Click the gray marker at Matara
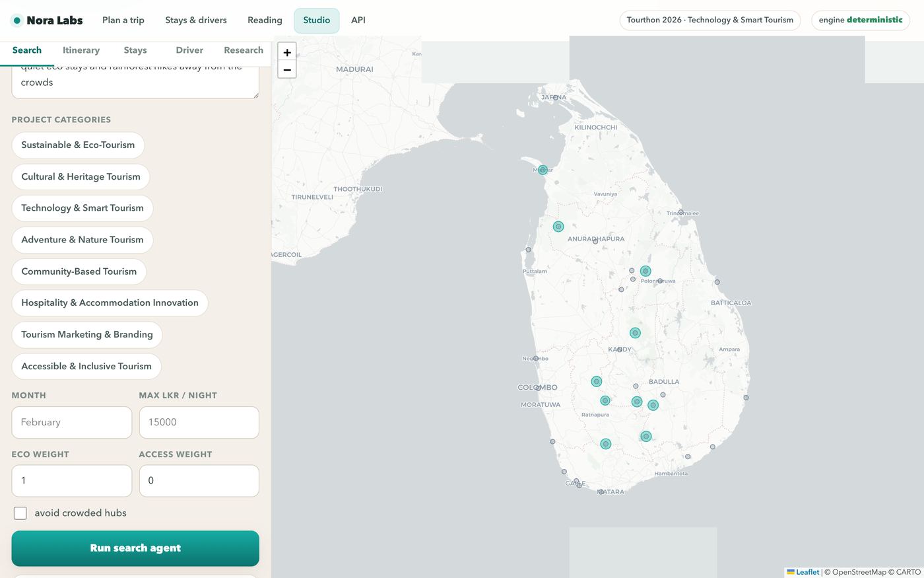Image resolution: width=924 pixels, height=578 pixels. coord(601,492)
